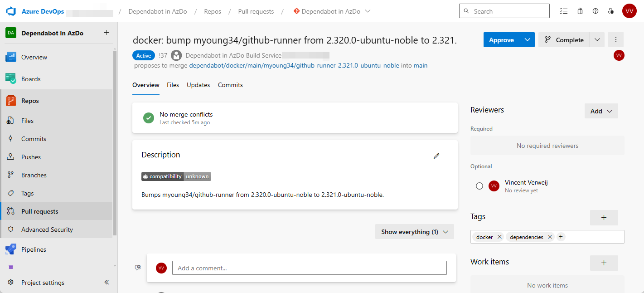Open Repos section in the sidebar

point(57,101)
